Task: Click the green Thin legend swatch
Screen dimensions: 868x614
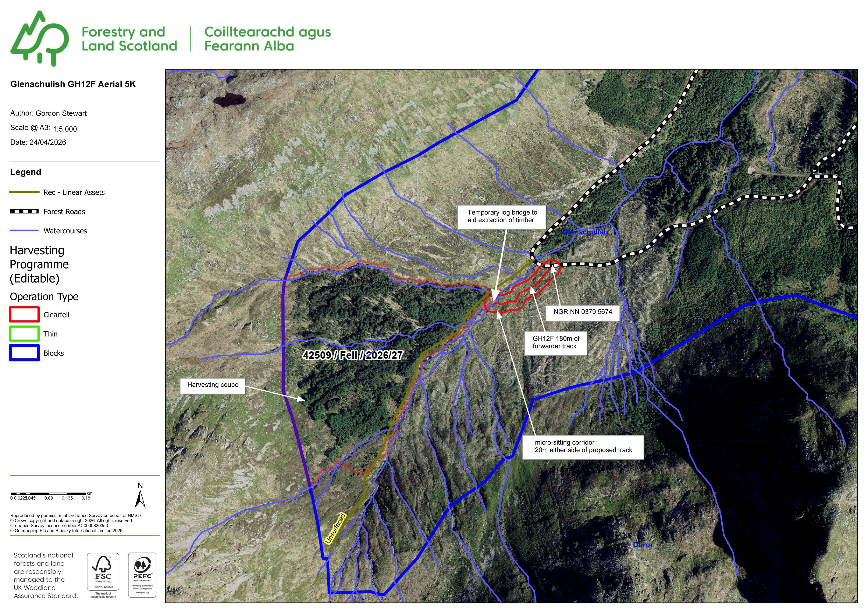Action: click(24, 333)
